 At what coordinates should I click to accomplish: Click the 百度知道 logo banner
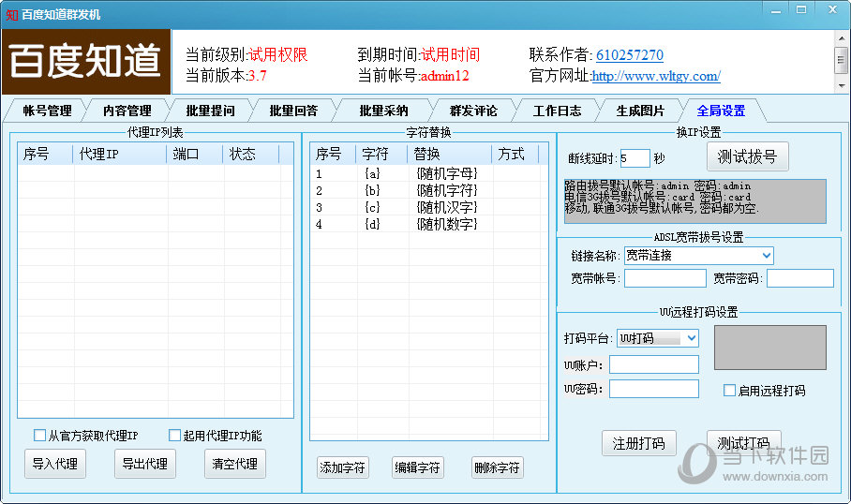click(85, 62)
